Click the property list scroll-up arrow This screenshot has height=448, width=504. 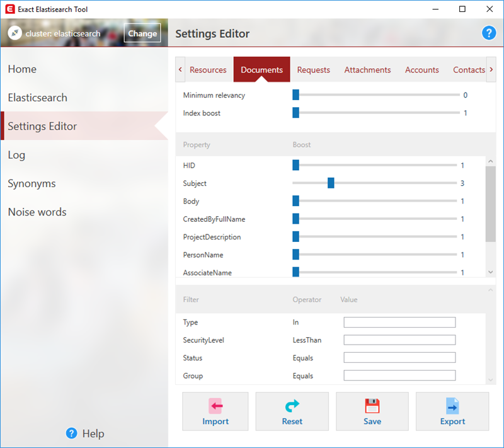tap(491, 161)
